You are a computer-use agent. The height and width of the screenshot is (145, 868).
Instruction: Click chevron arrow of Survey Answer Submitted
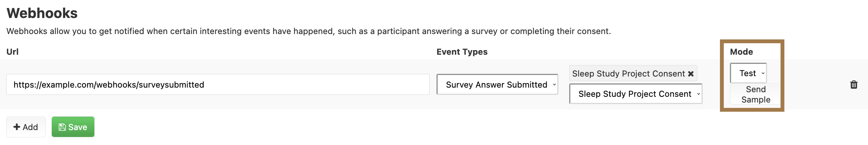pos(554,85)
